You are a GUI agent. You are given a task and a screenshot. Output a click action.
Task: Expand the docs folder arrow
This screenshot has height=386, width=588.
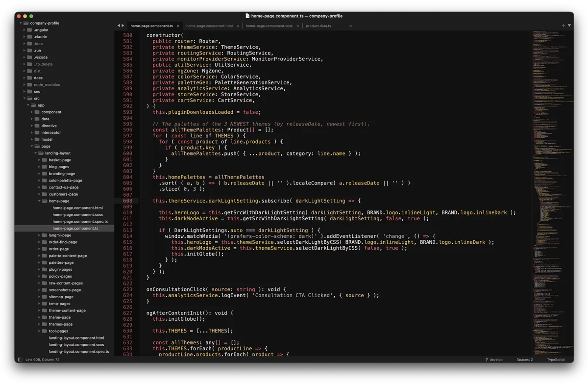pos(24,78)
